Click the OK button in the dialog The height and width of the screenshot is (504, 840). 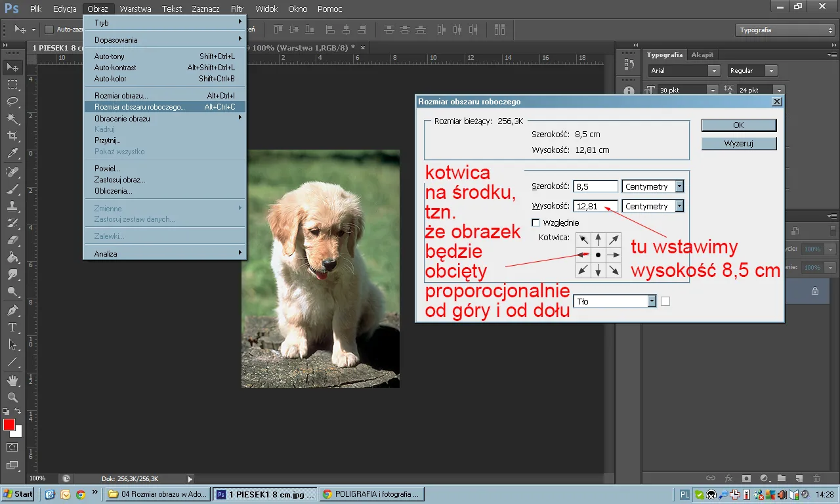[738, 125]
